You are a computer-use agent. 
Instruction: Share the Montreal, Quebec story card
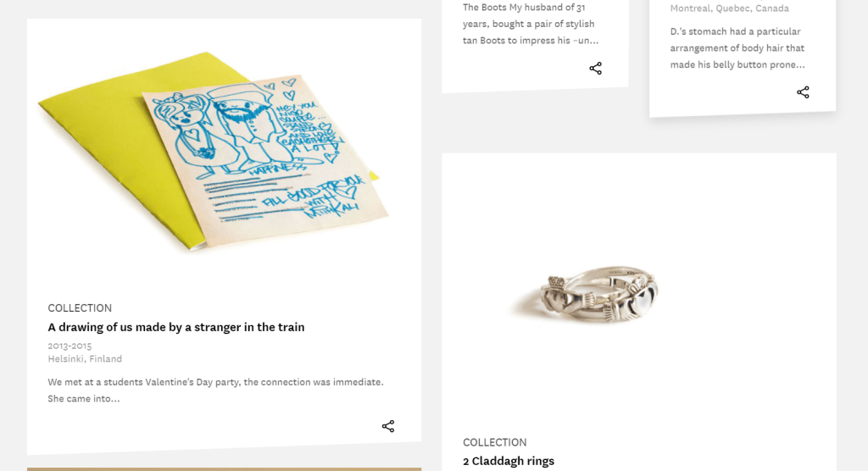pyautogui.click(x=804, y=91)
